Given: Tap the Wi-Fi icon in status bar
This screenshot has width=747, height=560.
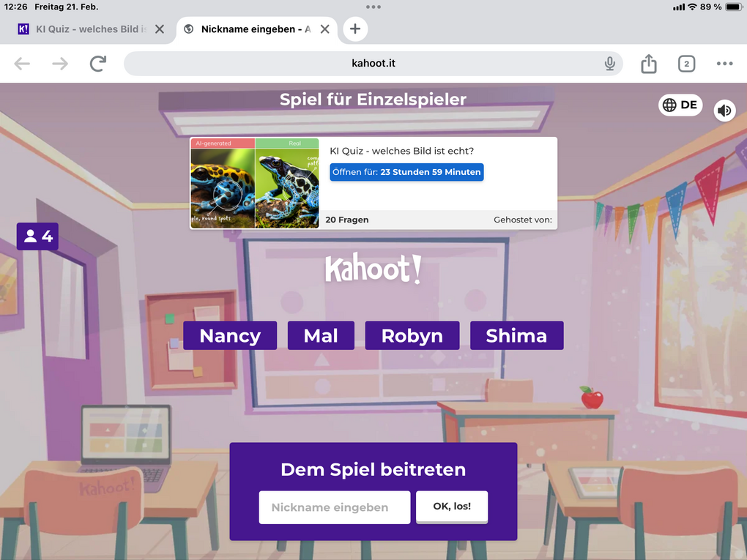Looking at the screenshot, I should [692, 7].
